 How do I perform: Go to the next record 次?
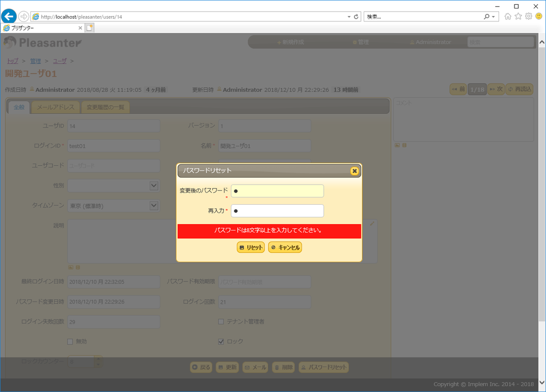pyautogui.click(x=496, y=89)
